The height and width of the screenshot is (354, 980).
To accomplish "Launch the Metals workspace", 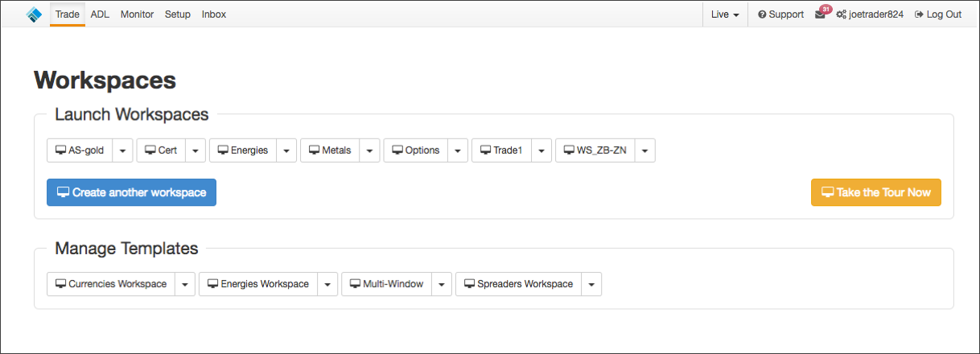I will 330,150.
